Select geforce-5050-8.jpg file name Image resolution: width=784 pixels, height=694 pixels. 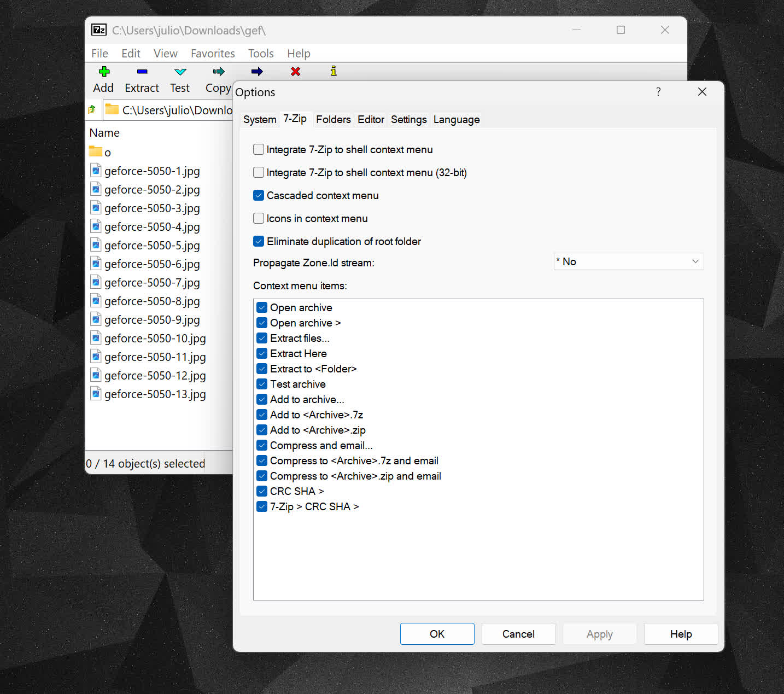152,301
